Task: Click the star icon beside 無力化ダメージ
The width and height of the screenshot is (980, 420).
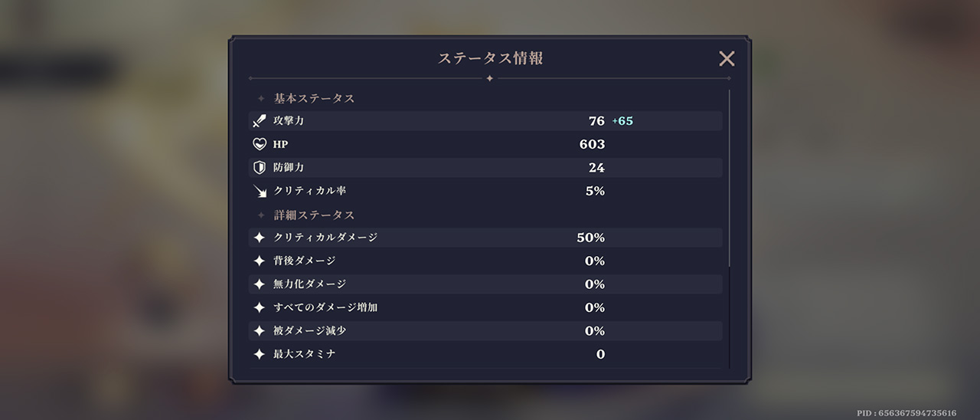Action: pyautogui.click(x=260, y=284)
